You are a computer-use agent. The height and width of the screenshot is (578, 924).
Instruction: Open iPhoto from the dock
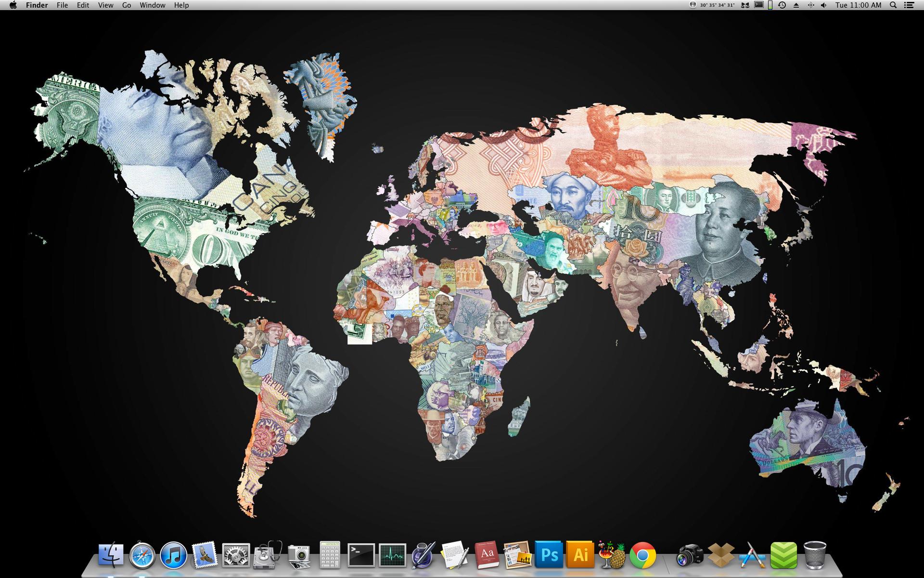point(517,555)
